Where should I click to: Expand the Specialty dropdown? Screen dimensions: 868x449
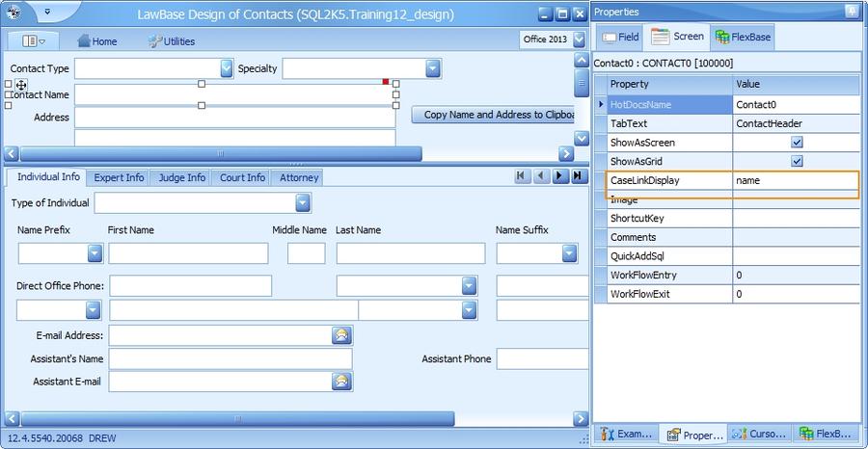(433, 68)
